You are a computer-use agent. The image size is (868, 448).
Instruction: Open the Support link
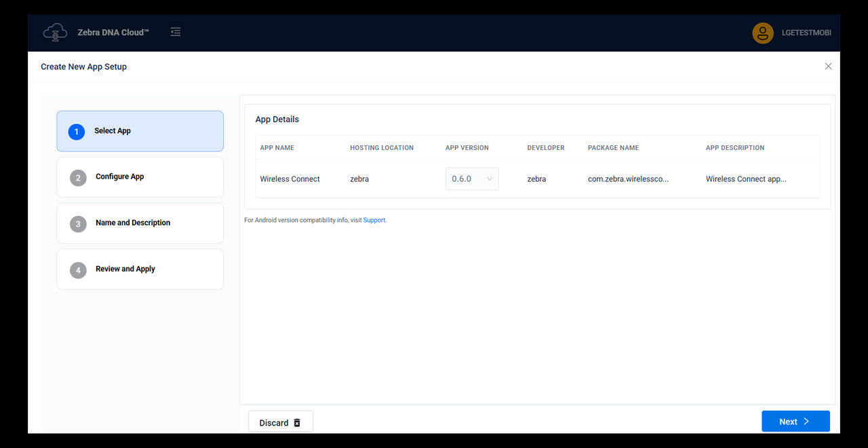tap(374, 219)
